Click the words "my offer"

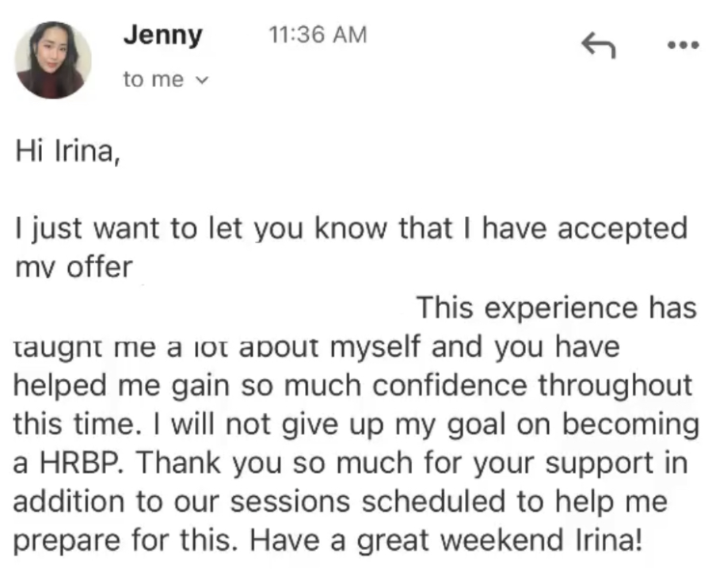coord(74,268)
